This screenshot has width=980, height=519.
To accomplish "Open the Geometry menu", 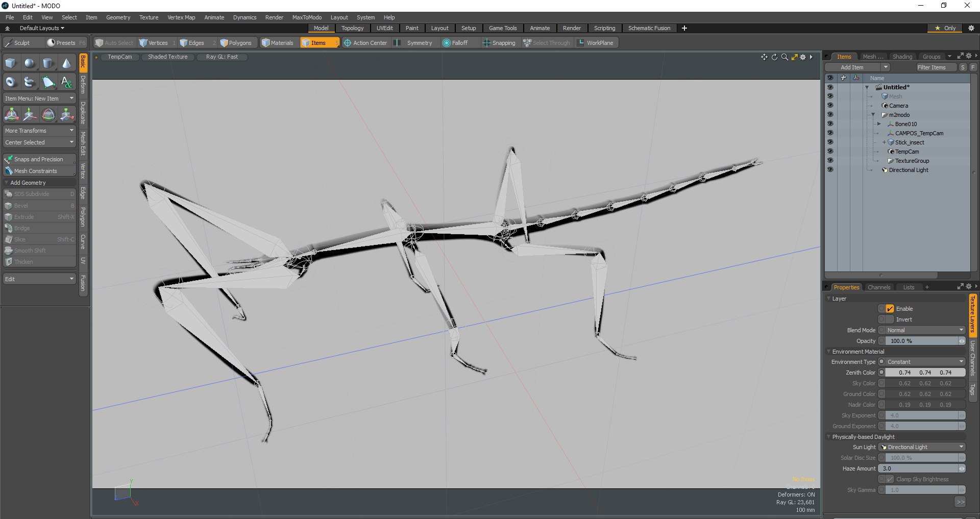I will (118, 17).
